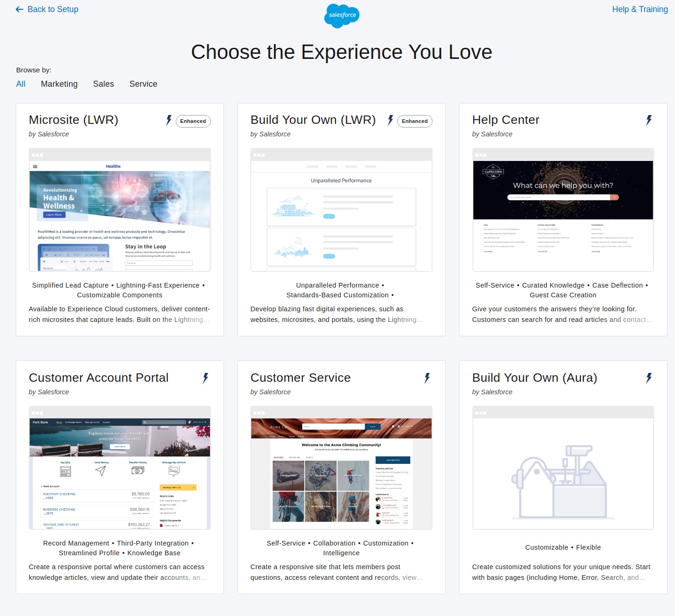Select the Service browse filter
The width and height of the screenshot is (675, 616).
pos(143,84)
